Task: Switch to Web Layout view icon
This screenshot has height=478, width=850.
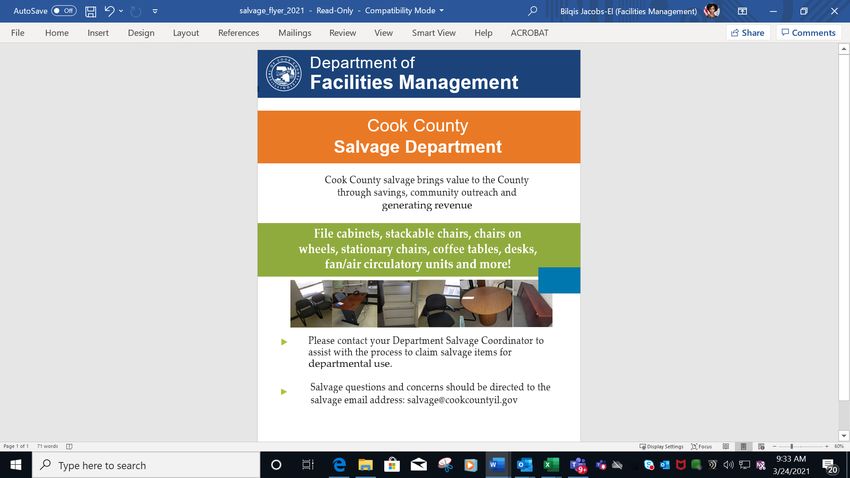Action: (x=761, y=447)
